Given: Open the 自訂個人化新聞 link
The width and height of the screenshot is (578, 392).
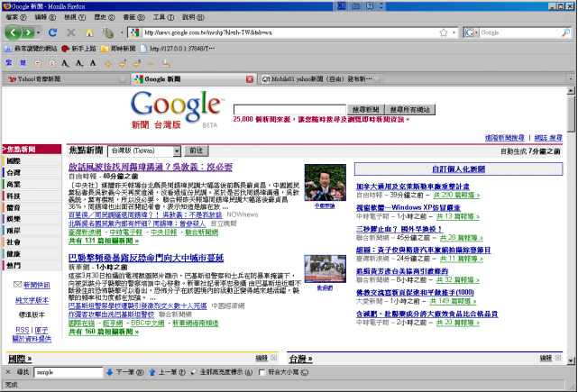Looking at the screenshot, I should [458, 169].
